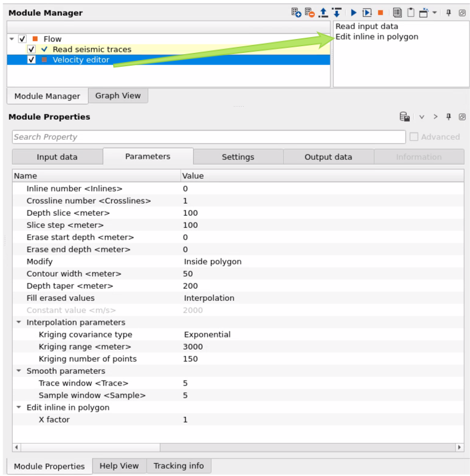470x476 pixels.
Task: Collapse the Flow tree node
Action: point(12,39)
